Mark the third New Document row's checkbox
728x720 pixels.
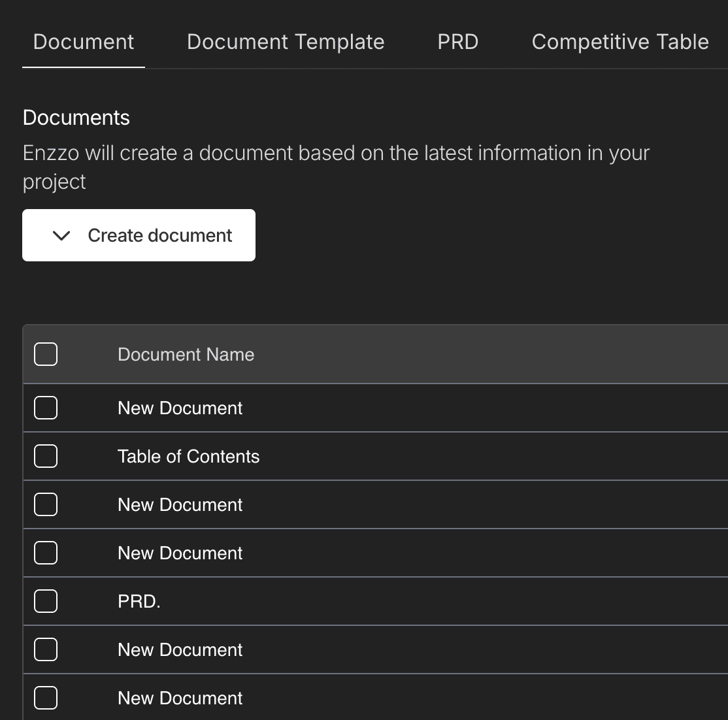(46, 553)
